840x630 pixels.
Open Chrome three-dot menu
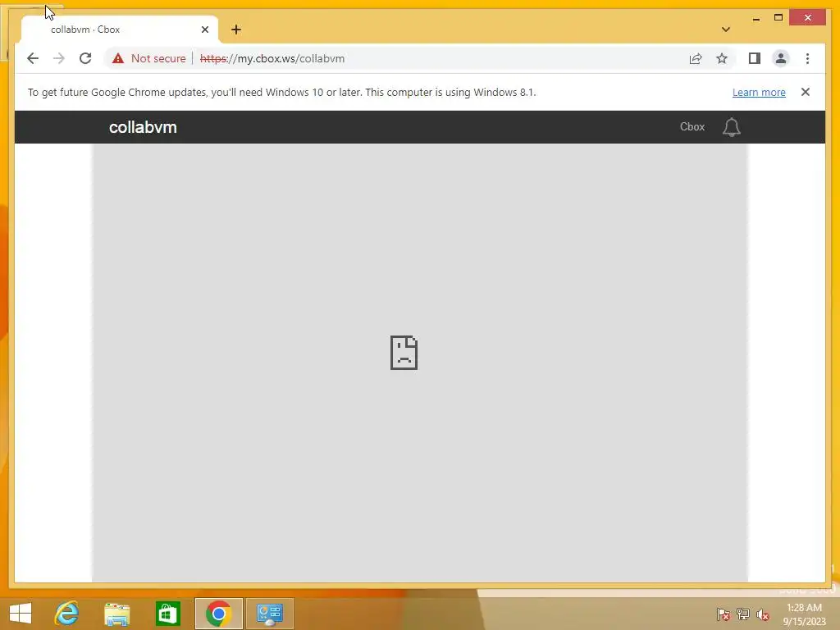[807, 58]
